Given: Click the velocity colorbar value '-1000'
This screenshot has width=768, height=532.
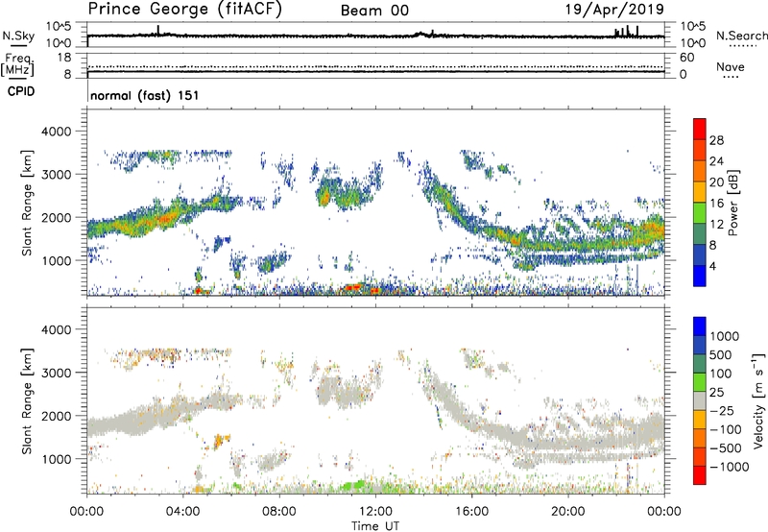Looking at the screenshot, I should [x=729, y=467].
